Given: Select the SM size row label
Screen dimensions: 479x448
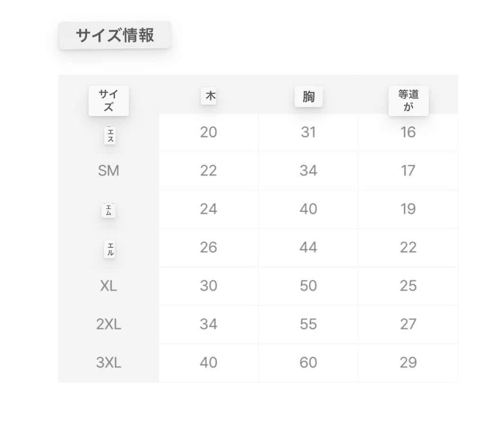Looking at the screenshot, I should (108, 171).
